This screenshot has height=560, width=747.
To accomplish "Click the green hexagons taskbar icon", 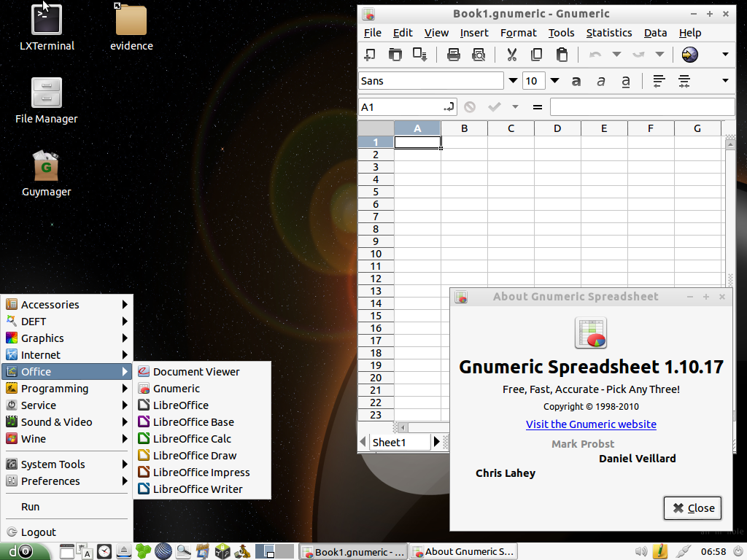I will [x=143, y=551].
